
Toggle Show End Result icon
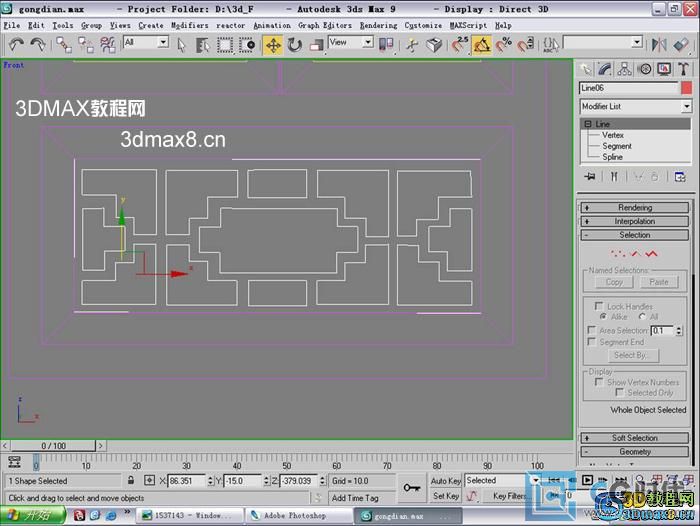coord(614,177)
